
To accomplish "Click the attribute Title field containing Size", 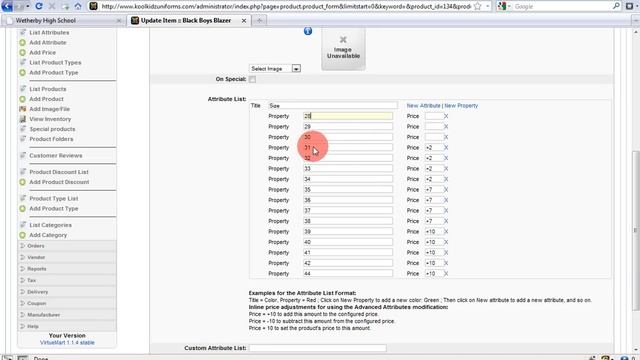I will point(333,106).
